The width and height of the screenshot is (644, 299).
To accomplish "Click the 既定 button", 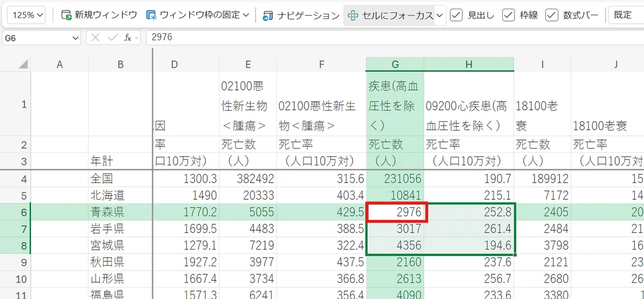I will coord(625,15).
